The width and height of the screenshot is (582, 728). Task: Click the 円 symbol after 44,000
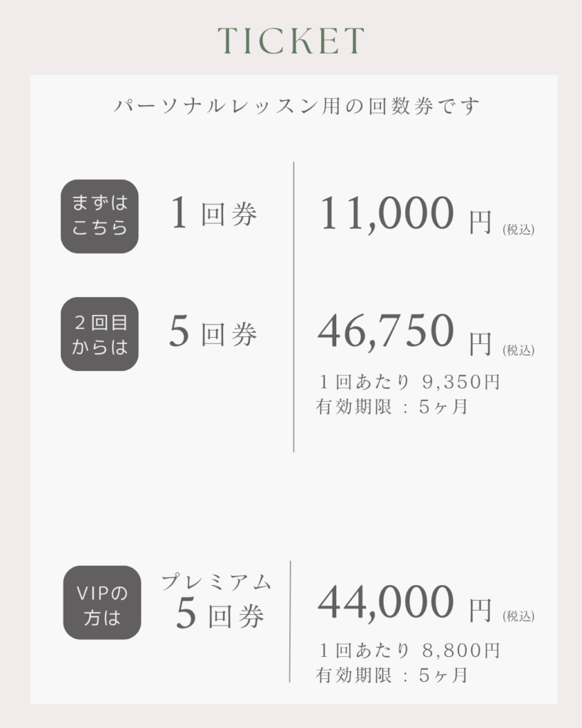(x=480, y=611)
